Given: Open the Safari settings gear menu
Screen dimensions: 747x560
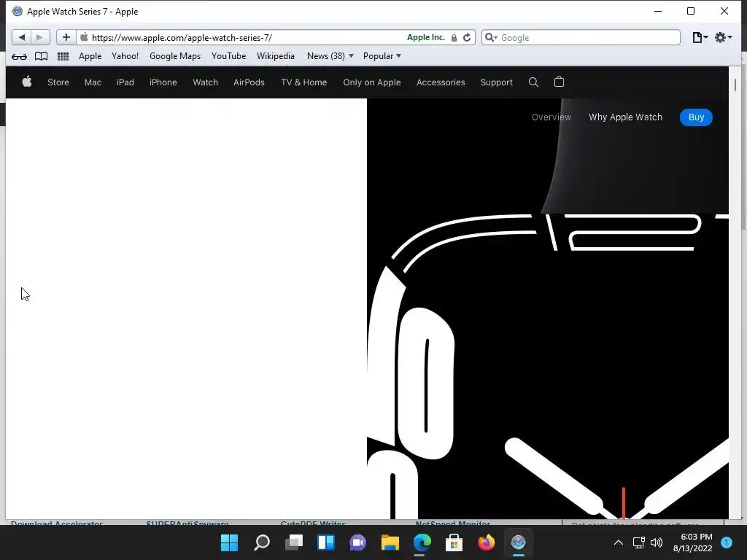Looking at the screenshot, I should 723,38.
